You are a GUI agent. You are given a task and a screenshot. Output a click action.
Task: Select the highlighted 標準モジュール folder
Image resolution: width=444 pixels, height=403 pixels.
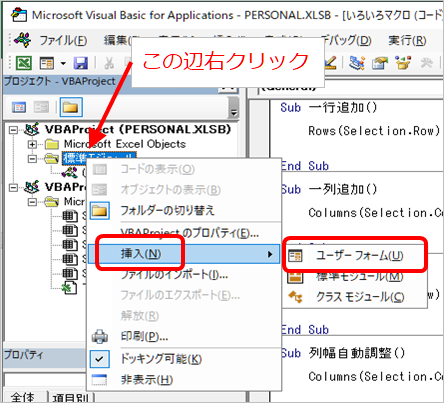99,158
